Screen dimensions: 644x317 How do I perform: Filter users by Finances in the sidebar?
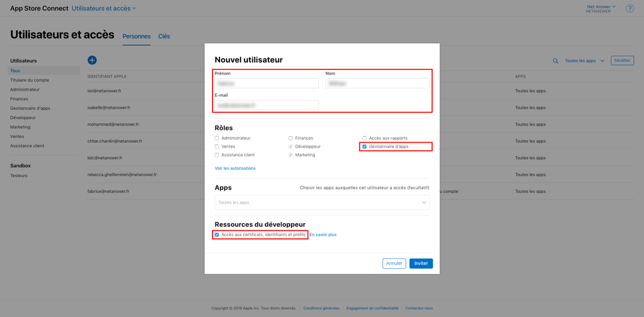[x=19, y=99]
